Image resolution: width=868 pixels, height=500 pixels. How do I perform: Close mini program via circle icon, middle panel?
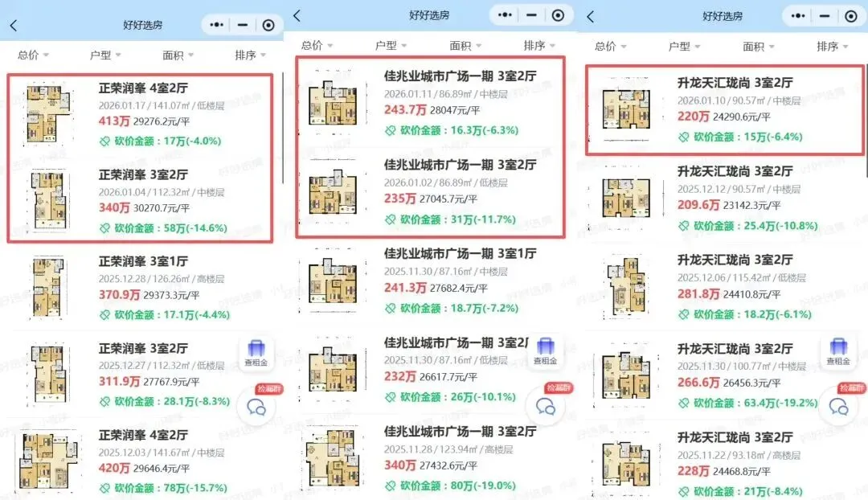[558, 15]
